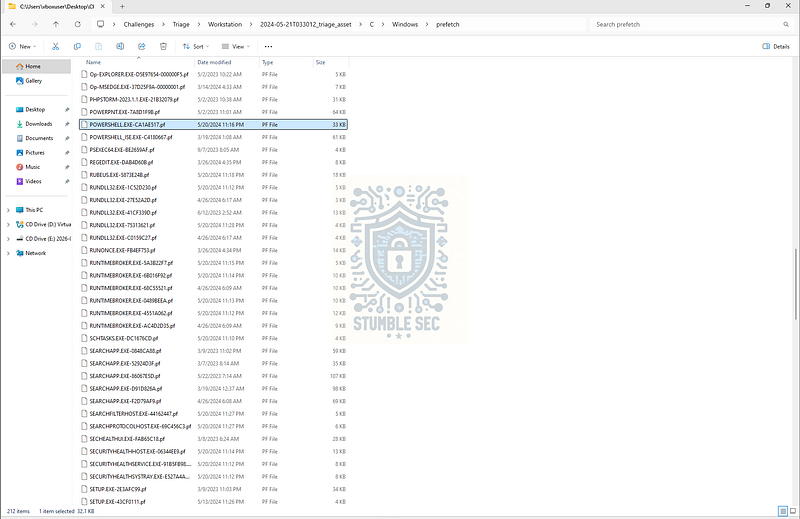Select REGEDIT.EXE-DAB4D60B.pf file
Screen dimensions: 800x519
click(213, 162)
